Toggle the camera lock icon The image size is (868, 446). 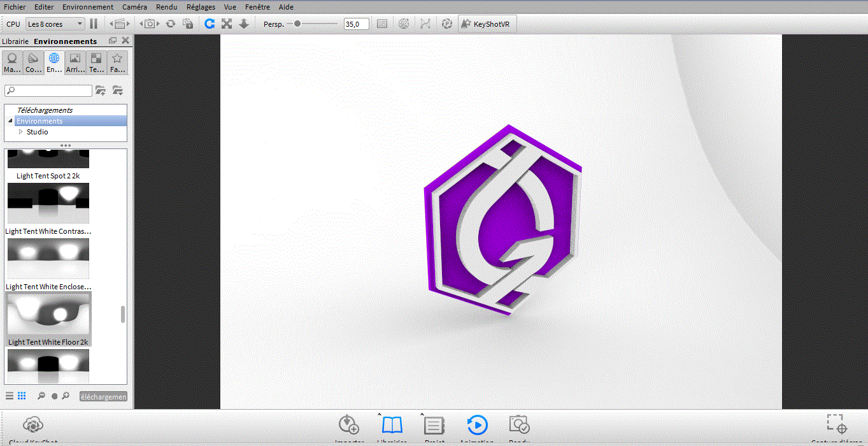pyautogui.click(x=188, y=24)
